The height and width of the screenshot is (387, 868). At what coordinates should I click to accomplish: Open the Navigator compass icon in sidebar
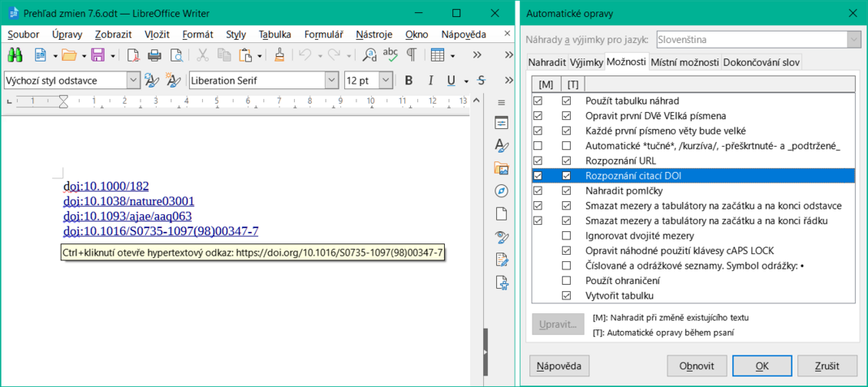(x=501, y=191)
